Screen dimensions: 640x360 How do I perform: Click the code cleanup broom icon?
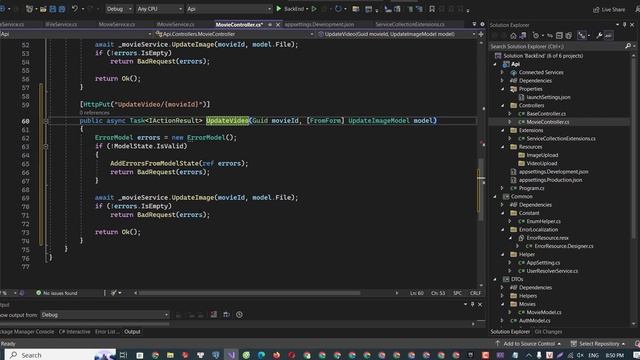114,293
